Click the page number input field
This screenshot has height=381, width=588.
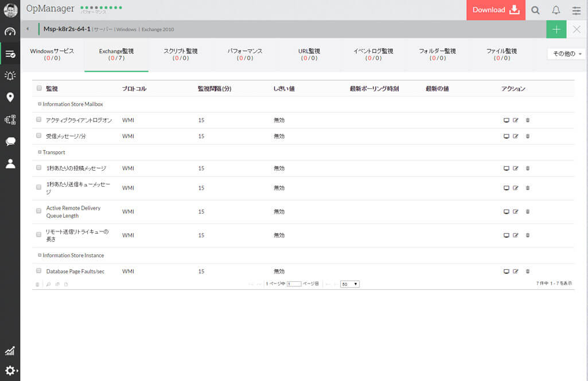coord(294,284)
